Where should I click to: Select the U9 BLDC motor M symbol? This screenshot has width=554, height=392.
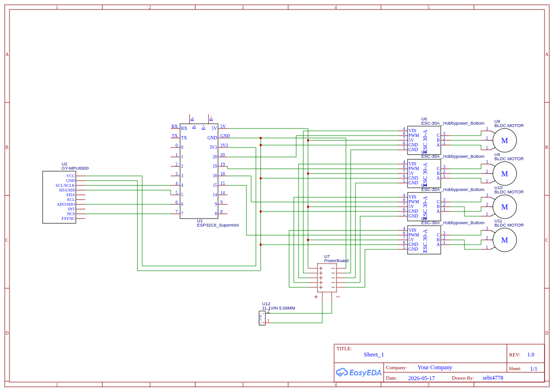(x=505, y=173)
